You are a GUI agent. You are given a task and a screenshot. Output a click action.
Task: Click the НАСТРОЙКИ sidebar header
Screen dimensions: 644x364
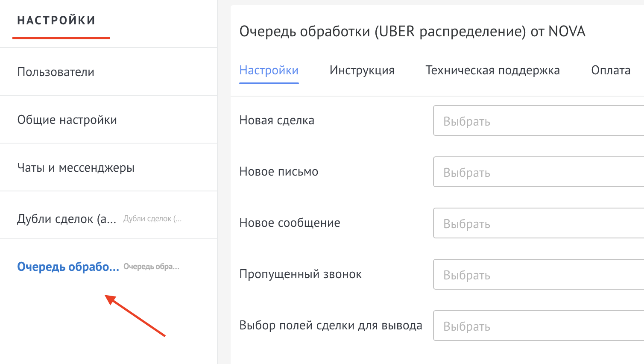tap(56, 21)
